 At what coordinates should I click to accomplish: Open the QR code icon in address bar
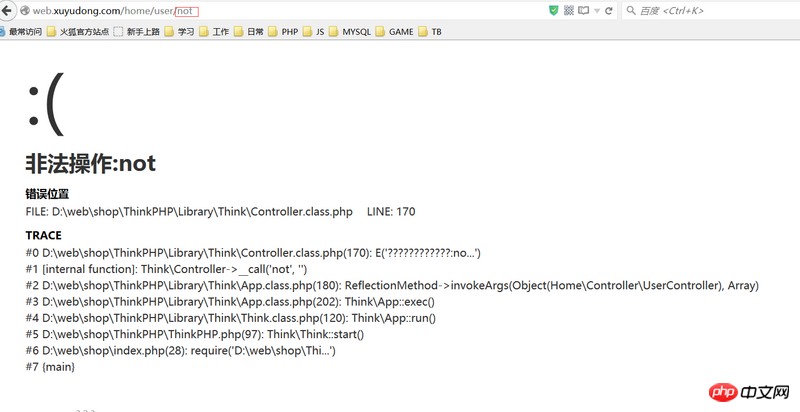[x=569, y=11]
